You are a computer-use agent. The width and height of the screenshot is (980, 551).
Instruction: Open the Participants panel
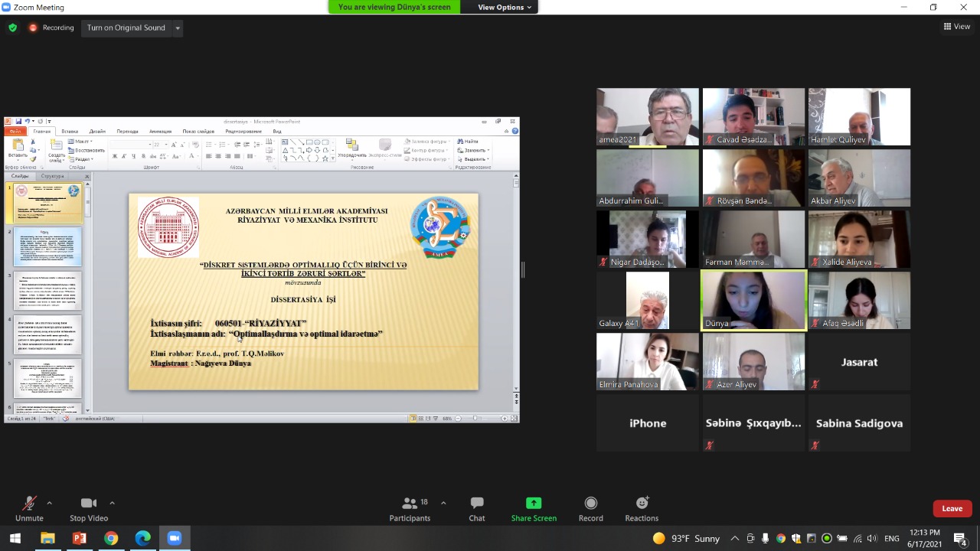pyautogui.click(x=410, y=508)
